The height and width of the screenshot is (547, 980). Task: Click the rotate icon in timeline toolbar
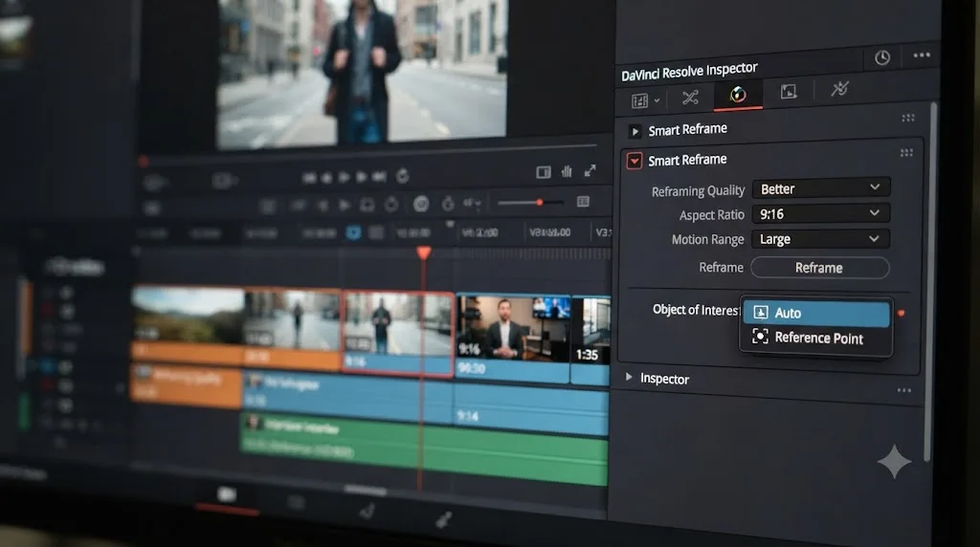point(391,205)
